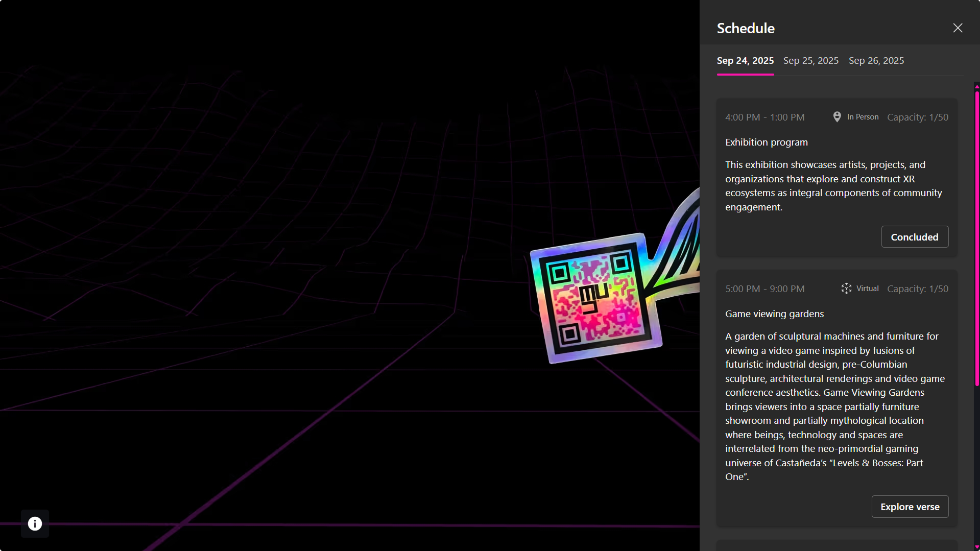The image size is (980, 551).
Task: Open the Exhibition program event card
Action: (836, 176)
